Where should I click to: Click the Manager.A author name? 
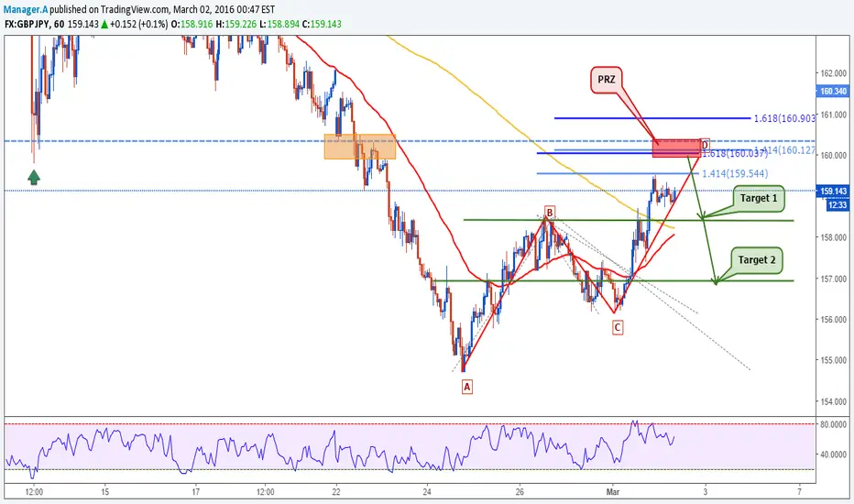click(26, 9)
